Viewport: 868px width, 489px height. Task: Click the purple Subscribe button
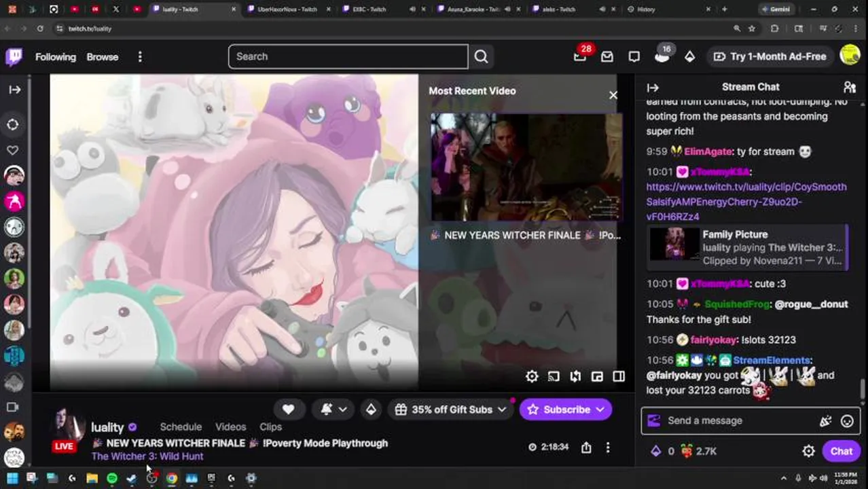tap(565, 410)
